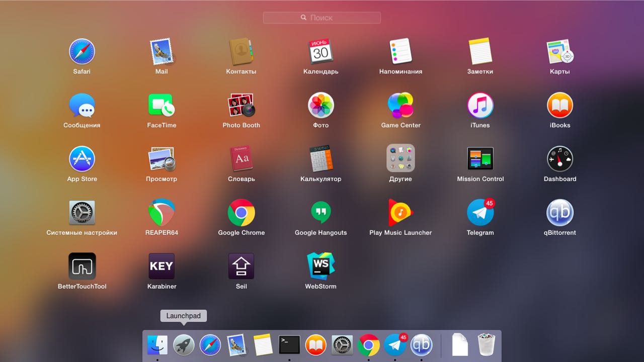The width and height of the screenshot is (644, 362).
Task: Start FaceTime
Action: (x=162, y=106)
